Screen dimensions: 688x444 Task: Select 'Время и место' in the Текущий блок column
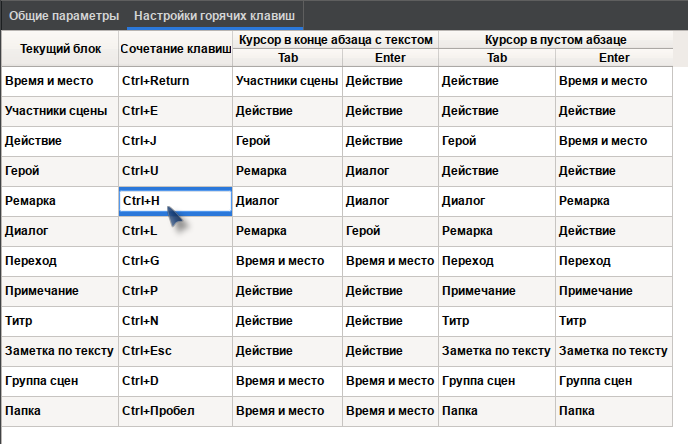point(60,81)
